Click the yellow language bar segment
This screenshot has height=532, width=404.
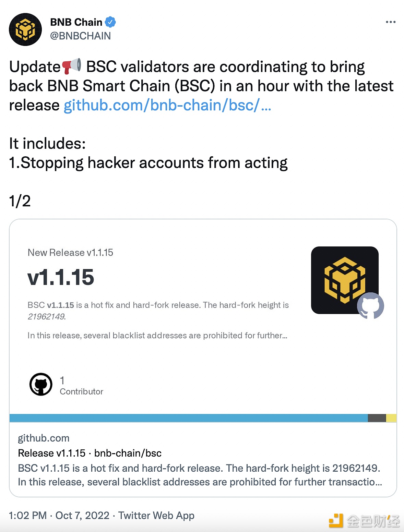pyautogui.click(x=391, y=418)
